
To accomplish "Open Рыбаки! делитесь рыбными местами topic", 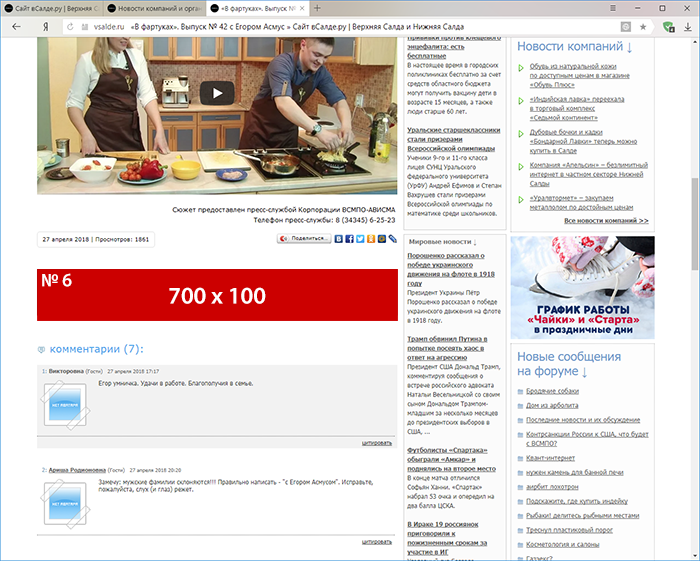I will point(583,515).
